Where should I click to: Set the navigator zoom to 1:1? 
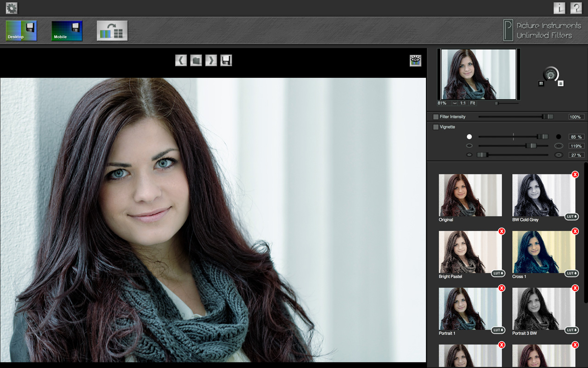[x=463, y=103]
